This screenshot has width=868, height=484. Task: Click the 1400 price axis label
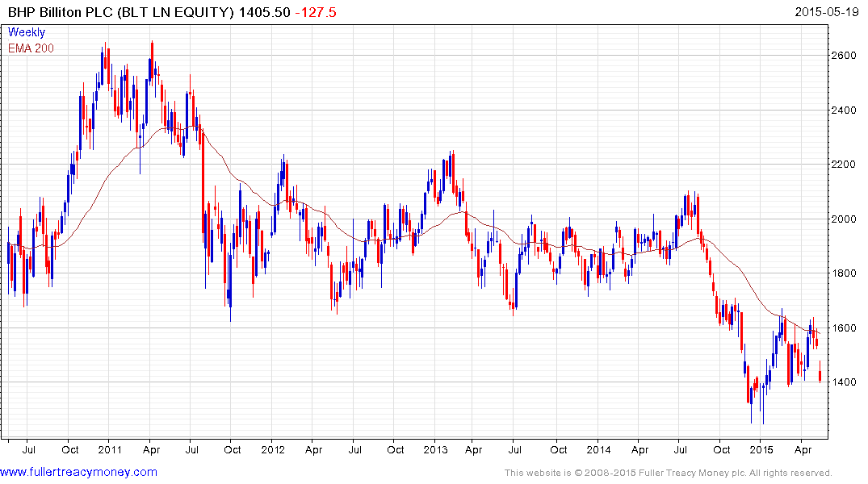tap(845, 382)
